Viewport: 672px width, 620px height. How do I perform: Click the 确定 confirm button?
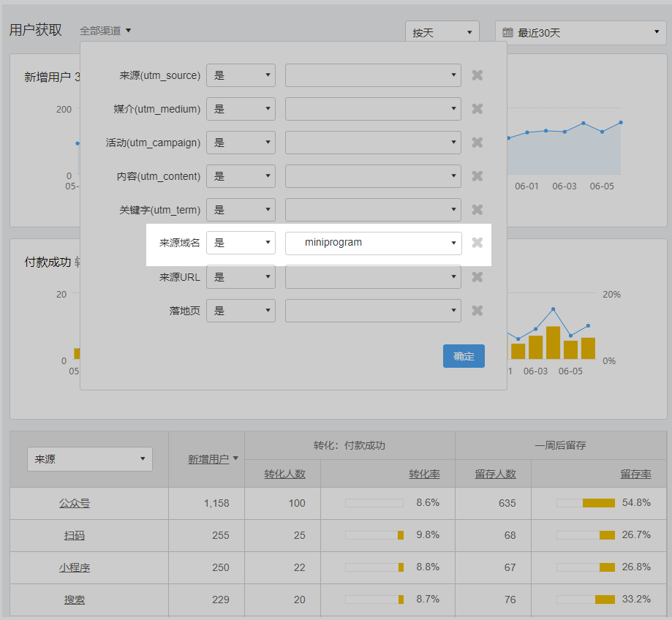464,356
